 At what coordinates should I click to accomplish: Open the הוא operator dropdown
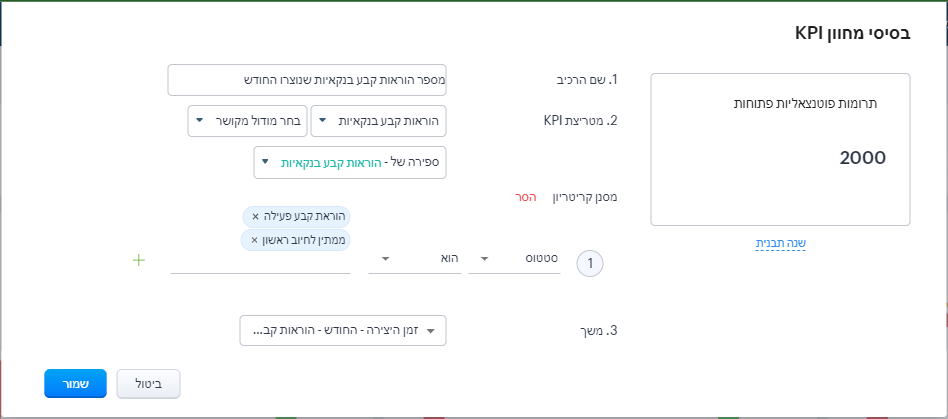click(415, 259)
